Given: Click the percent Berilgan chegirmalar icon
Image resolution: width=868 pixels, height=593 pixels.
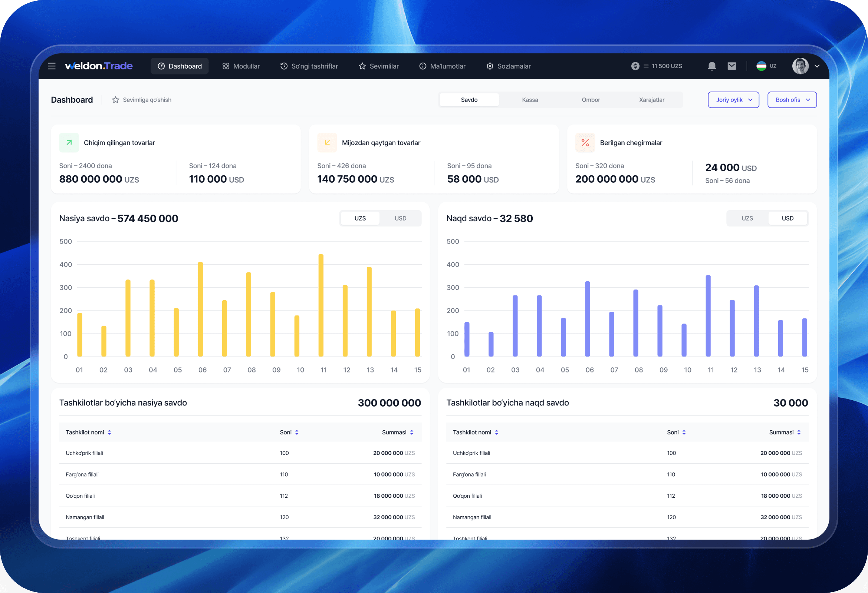Looking at the screenshot, I should coord(585,143).
